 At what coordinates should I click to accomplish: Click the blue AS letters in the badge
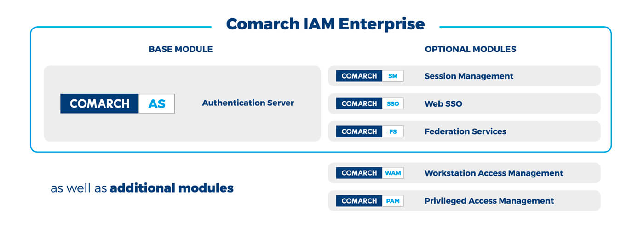pos(156,104)
